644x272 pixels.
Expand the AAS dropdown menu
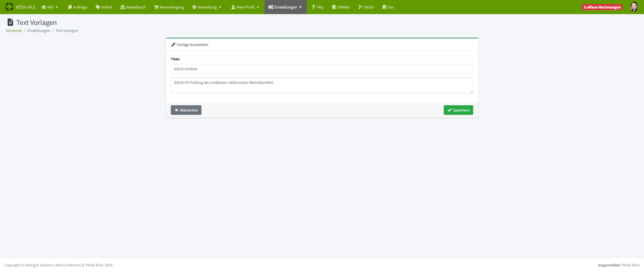coord(50,7)
